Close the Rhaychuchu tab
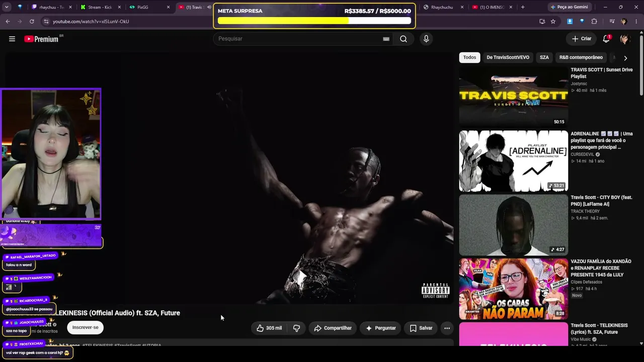 [462, 7]
